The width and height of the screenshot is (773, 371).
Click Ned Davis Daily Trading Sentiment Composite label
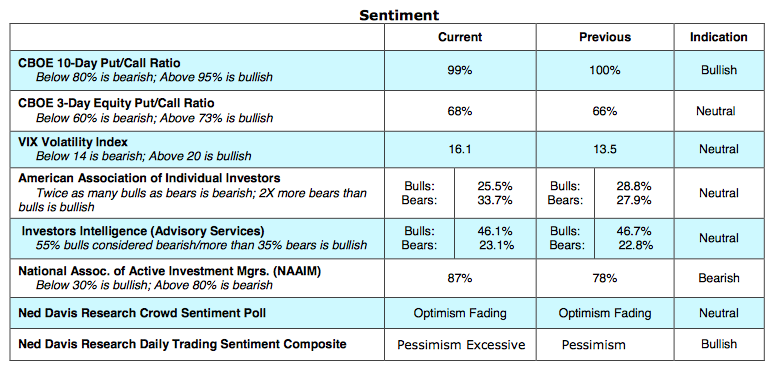182,344
